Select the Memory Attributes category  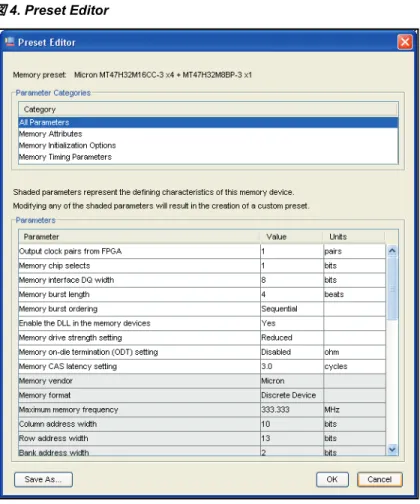[x=208, y=134]
